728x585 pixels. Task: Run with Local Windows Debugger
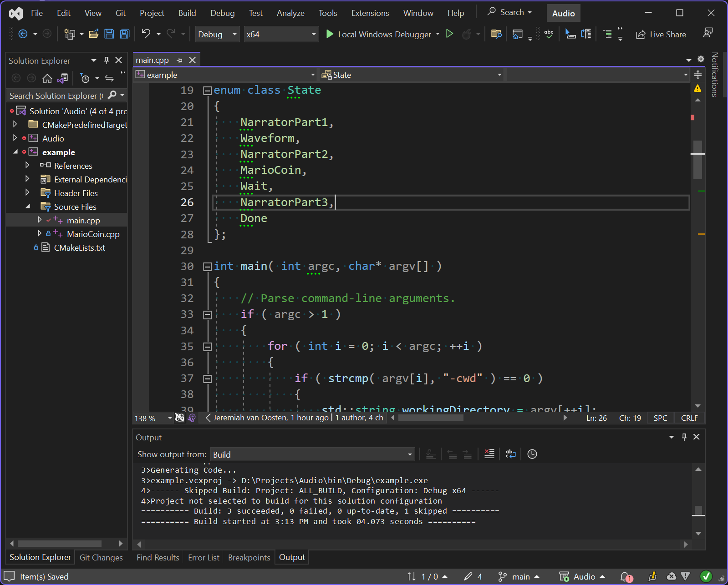(378, 34)
